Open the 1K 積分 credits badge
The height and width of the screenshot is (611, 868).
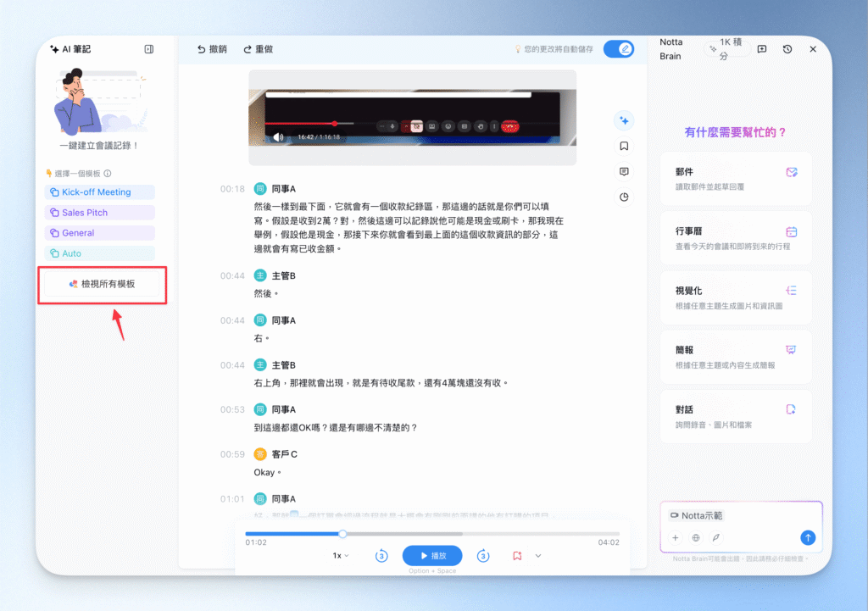pos(727,49)
